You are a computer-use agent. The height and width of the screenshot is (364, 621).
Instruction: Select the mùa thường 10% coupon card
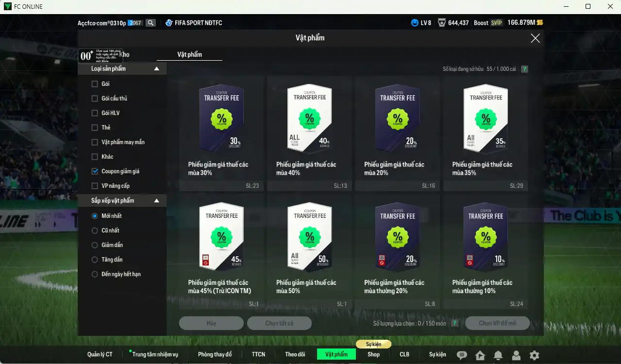point(486,251)
